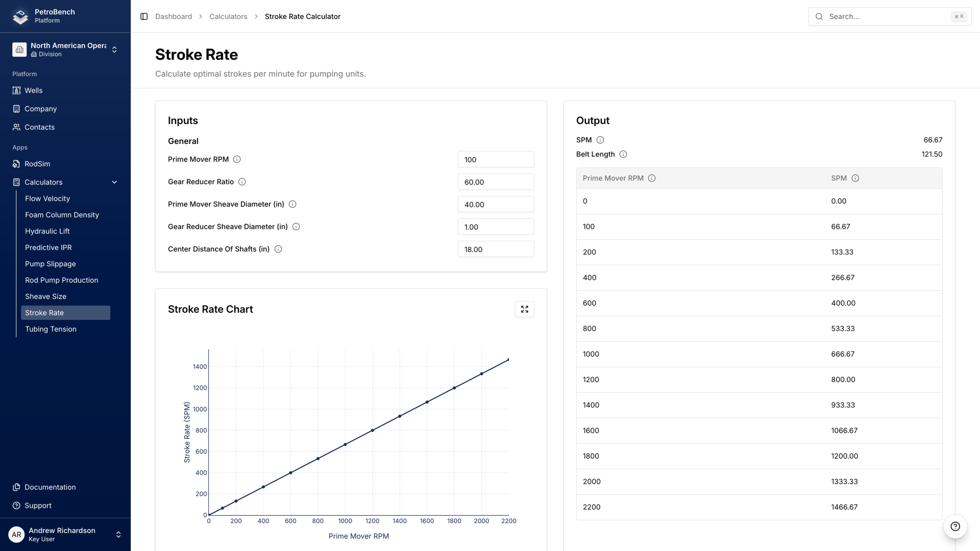Collapse the Calculators menu chevron
Screen dimensions: 980x551
point(114,182)
